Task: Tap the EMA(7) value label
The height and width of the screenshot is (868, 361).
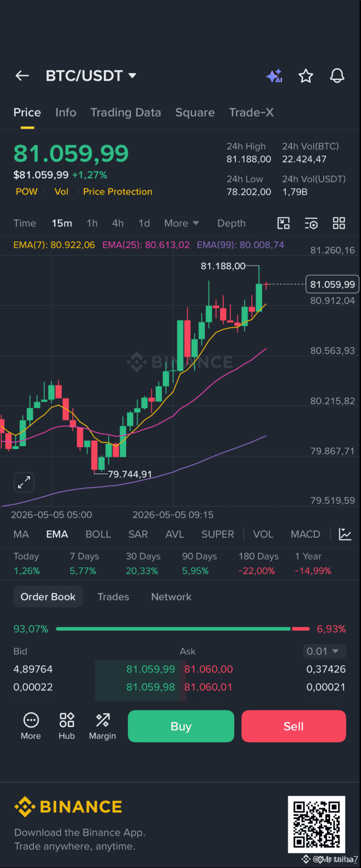Action: tap(54, 245)
